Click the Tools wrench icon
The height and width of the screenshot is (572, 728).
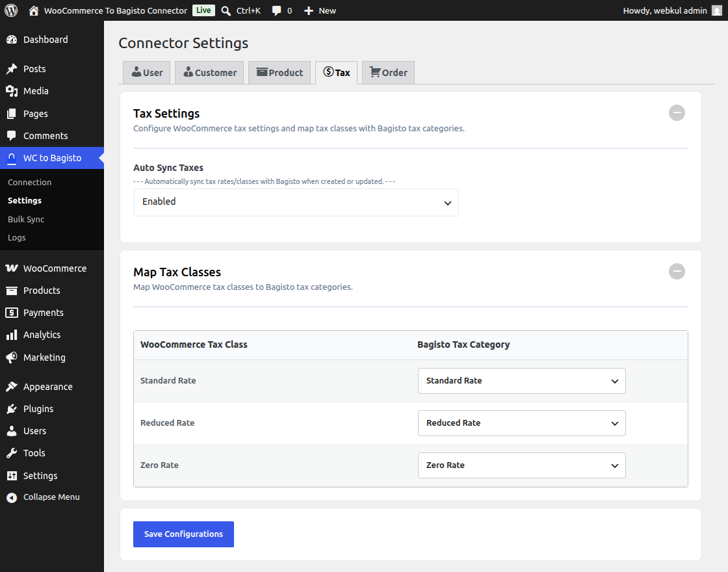pos(12,453)
